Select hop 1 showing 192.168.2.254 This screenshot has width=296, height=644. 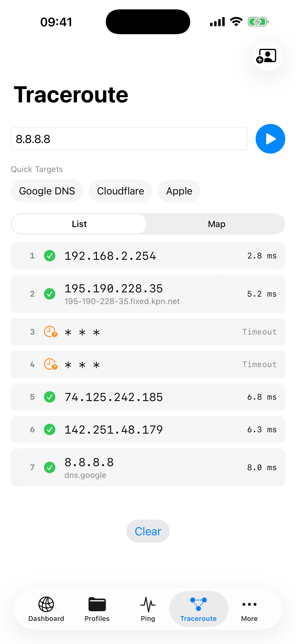[x=148, y=256]
